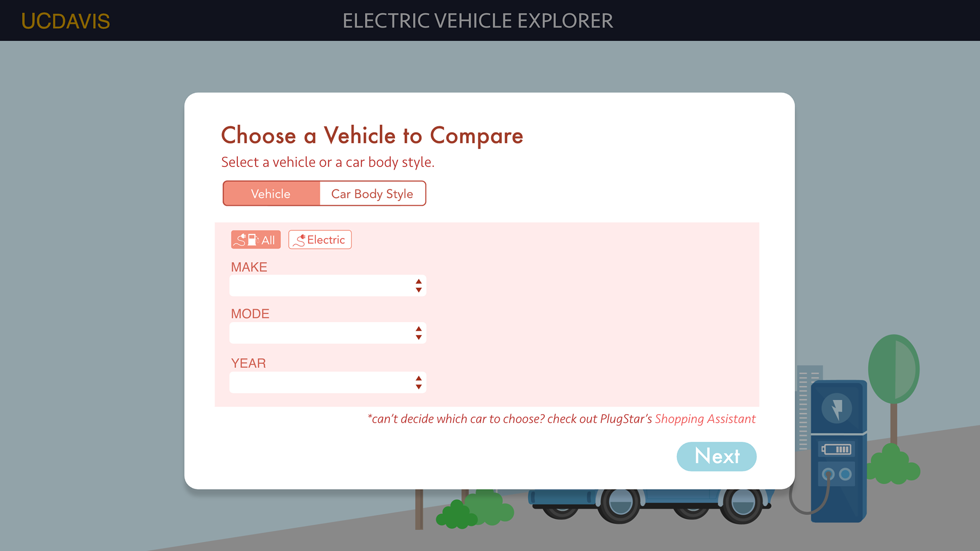Open the MODE dropdown
This screenshot has height=551, width=980.
coord(328,333)
